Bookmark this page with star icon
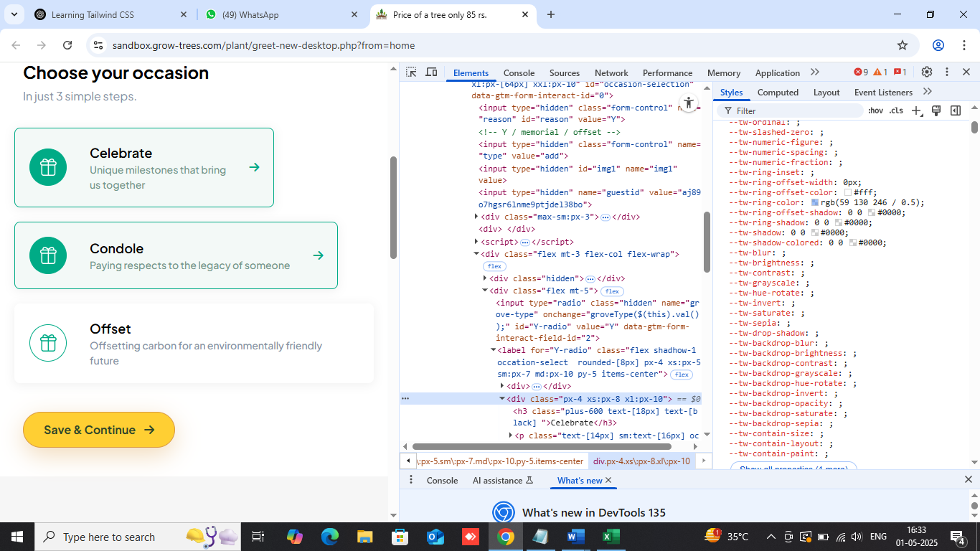980x551 pixels. (x=903, y=45)
